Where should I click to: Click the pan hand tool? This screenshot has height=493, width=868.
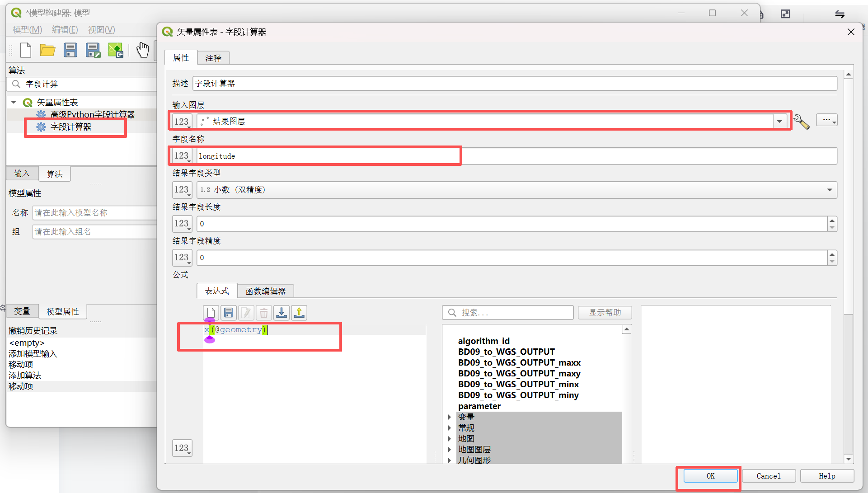coord(143,50)
